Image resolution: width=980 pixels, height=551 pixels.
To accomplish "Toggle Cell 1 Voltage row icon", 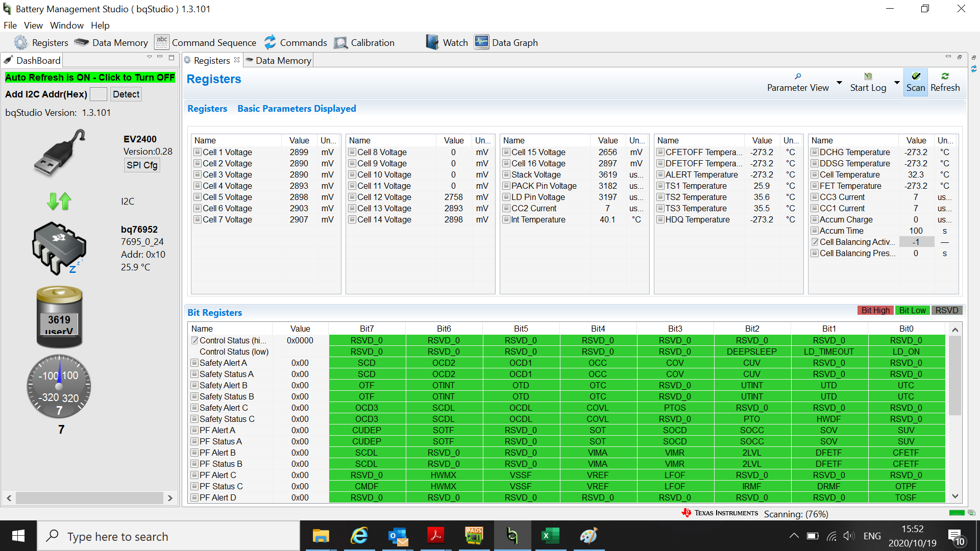I will click(x=198, y=152).
